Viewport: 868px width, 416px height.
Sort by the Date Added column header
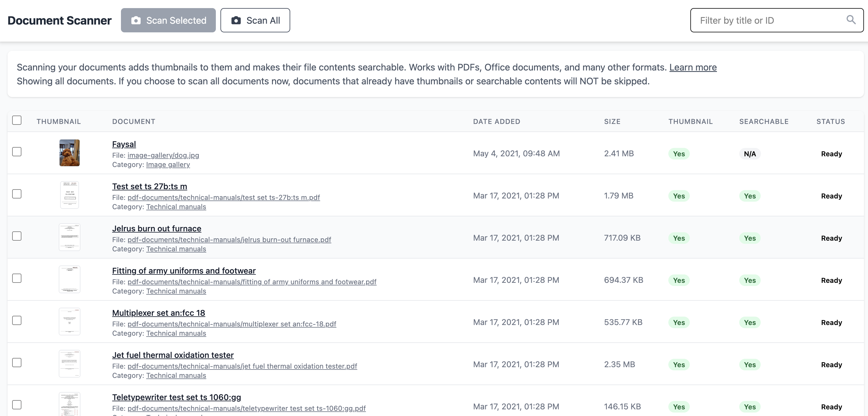click(x=496, y=122)
